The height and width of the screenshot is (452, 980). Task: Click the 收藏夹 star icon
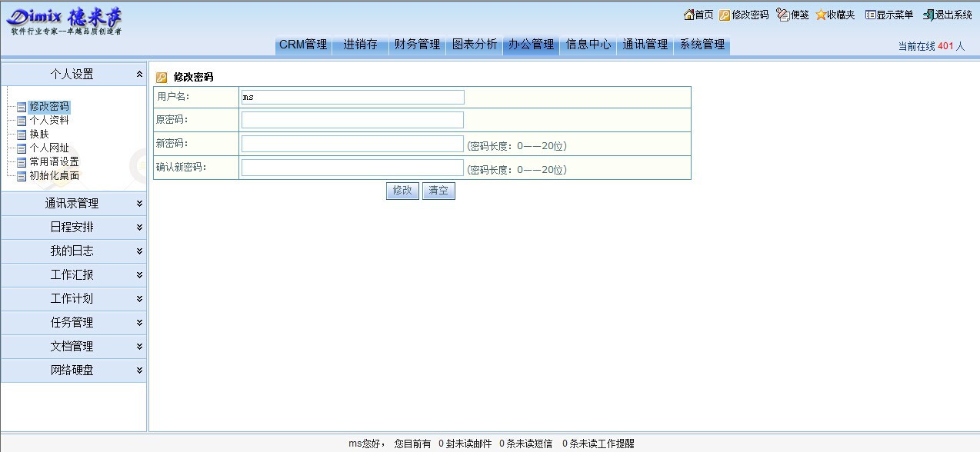(x=821, y=15)
